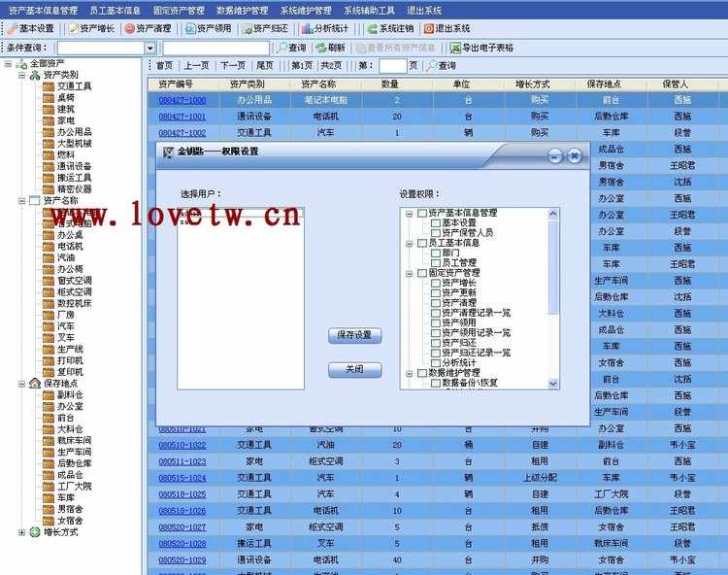Check the 资产更新 permission checkbox
Screen dimensions: 728x575
click(x=436, y=293)
